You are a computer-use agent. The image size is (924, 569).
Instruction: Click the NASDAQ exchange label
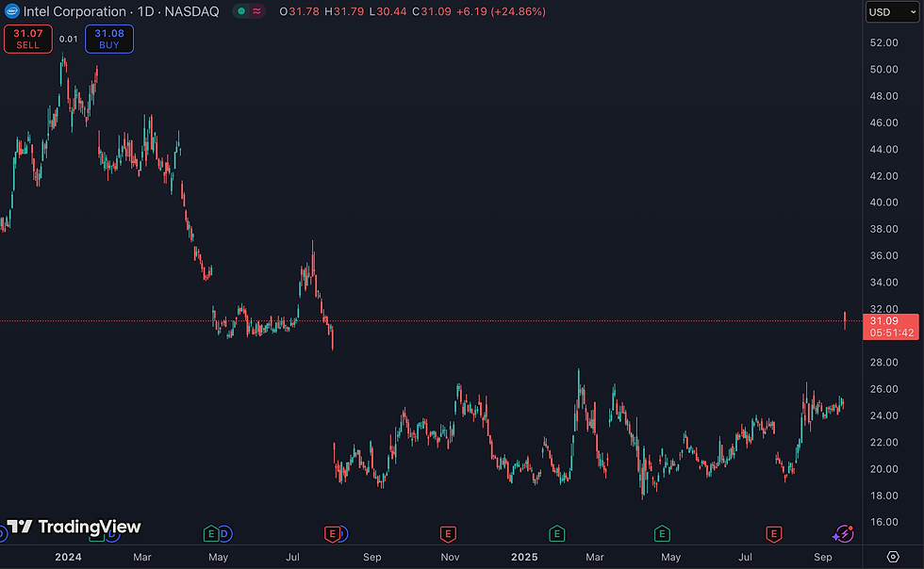(191, 11)
